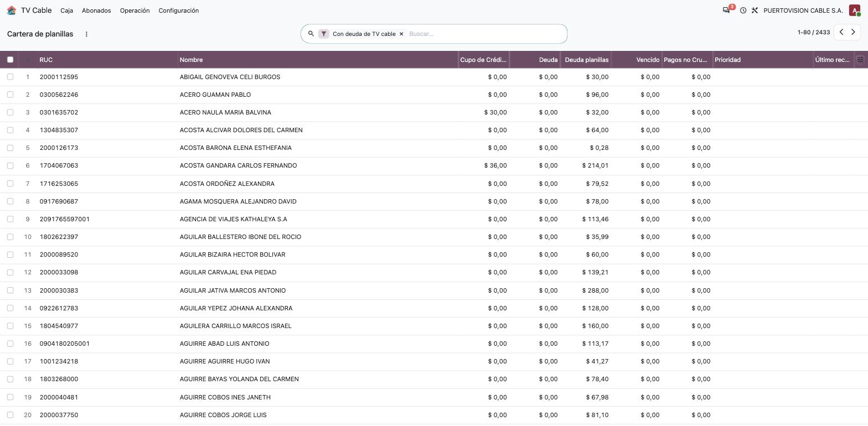
Task: Check the row for AGUIRRE COBOS JORGE LUIS
Action: coord(10,415)
